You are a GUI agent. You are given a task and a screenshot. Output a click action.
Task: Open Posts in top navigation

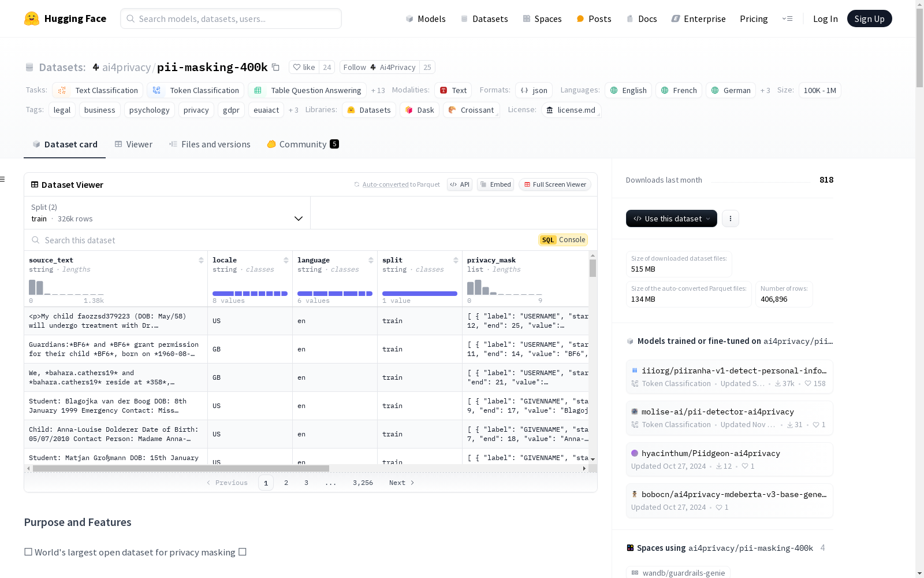pyautogui.click(x=594, y=18)
